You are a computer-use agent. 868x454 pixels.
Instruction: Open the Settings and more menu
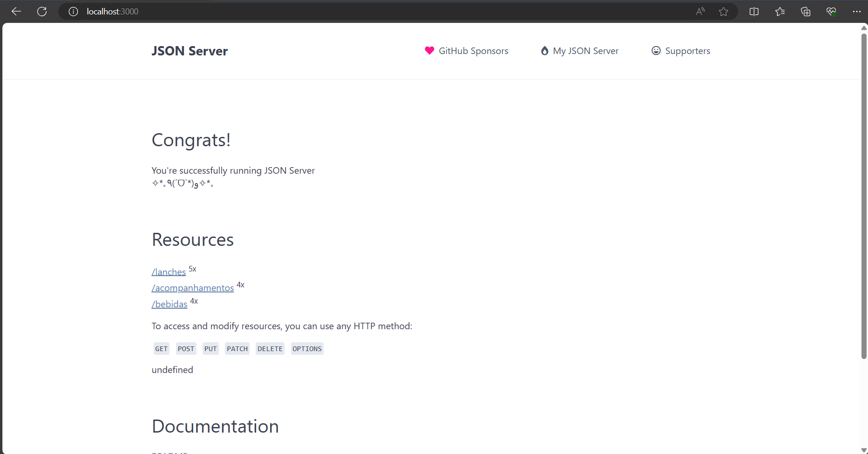coord(856,12)
